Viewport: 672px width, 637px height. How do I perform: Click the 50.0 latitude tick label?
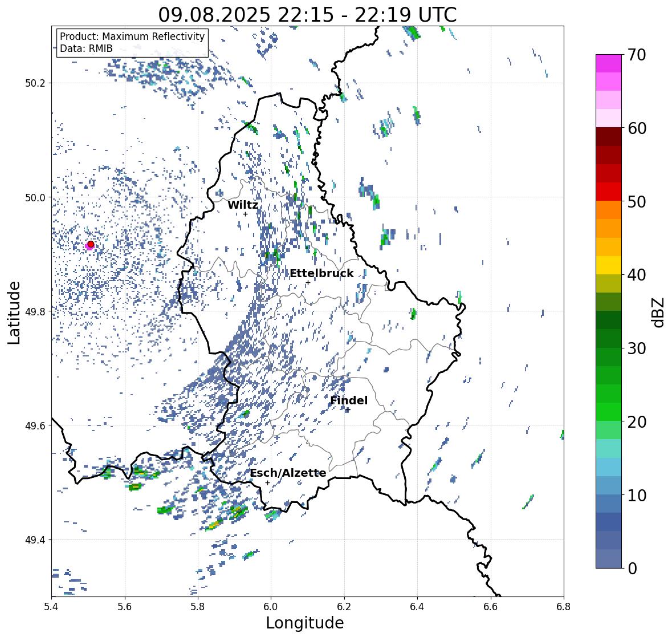[35, 198]
